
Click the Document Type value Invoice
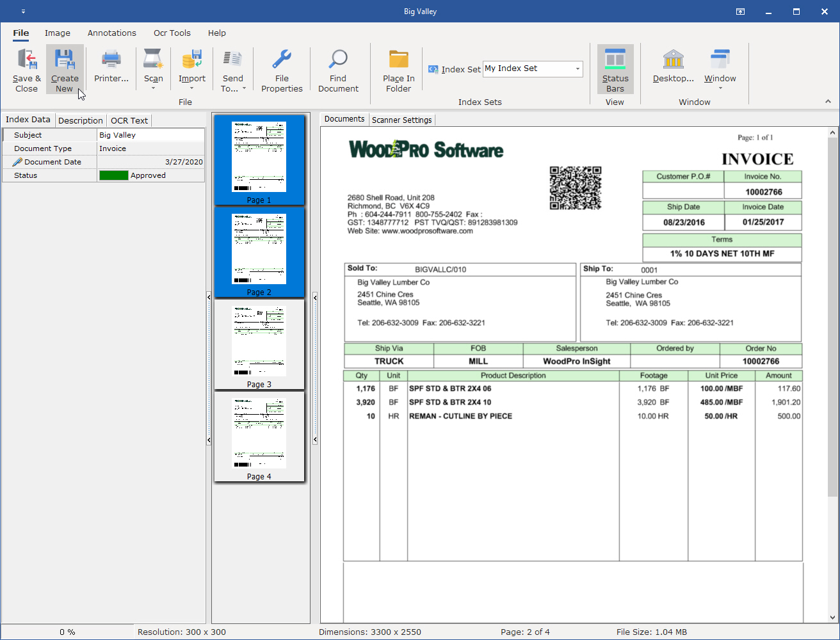(x=151, y=148)
